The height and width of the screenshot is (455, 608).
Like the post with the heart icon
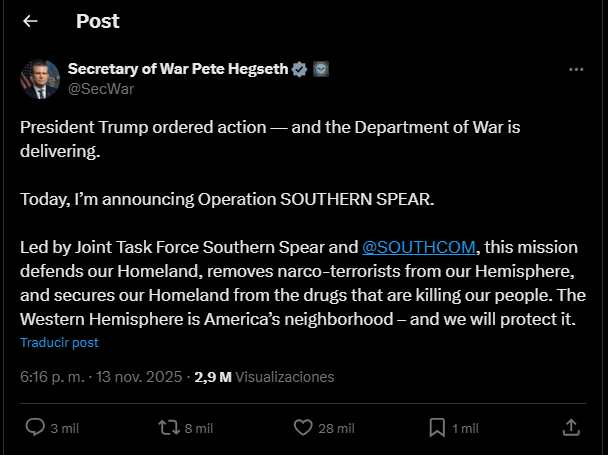pos(304,427)
